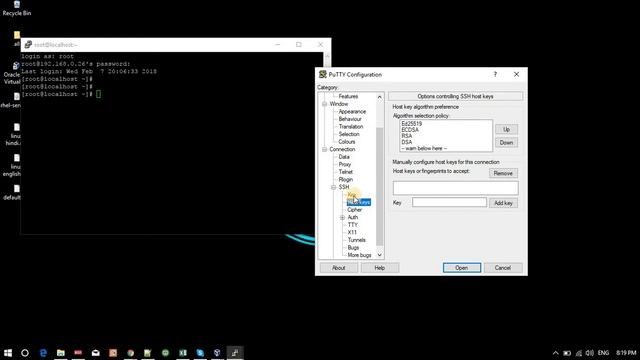
Task: Click the help question mark in PuTTY Configuration
Action: (495, 74)
